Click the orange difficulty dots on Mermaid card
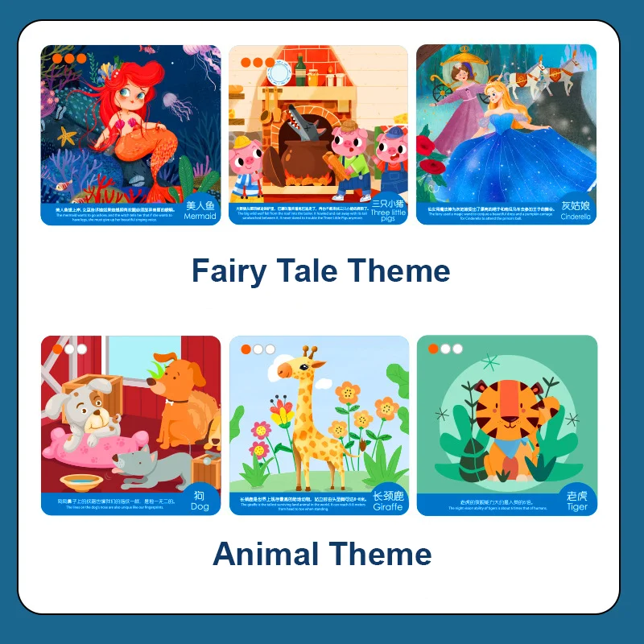Screen dimensions: 644x644 click(x=69, y=58)
